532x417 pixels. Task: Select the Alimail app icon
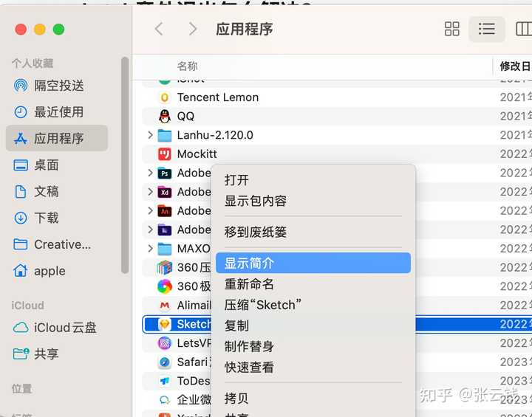pyautogui.click(x=165, y=306)
